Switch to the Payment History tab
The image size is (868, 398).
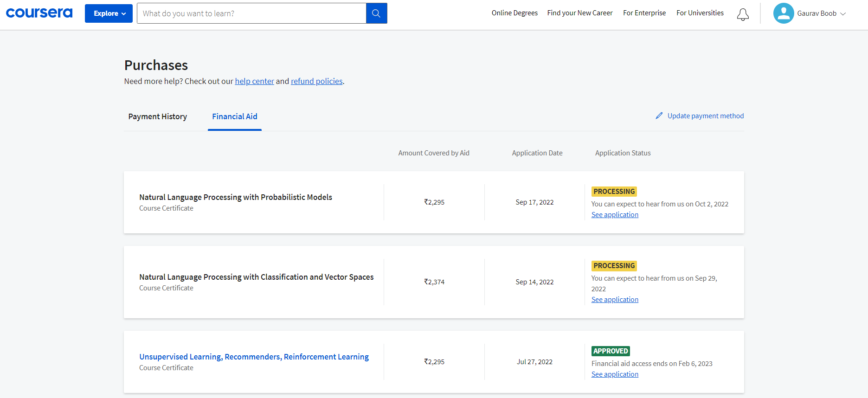158,116
